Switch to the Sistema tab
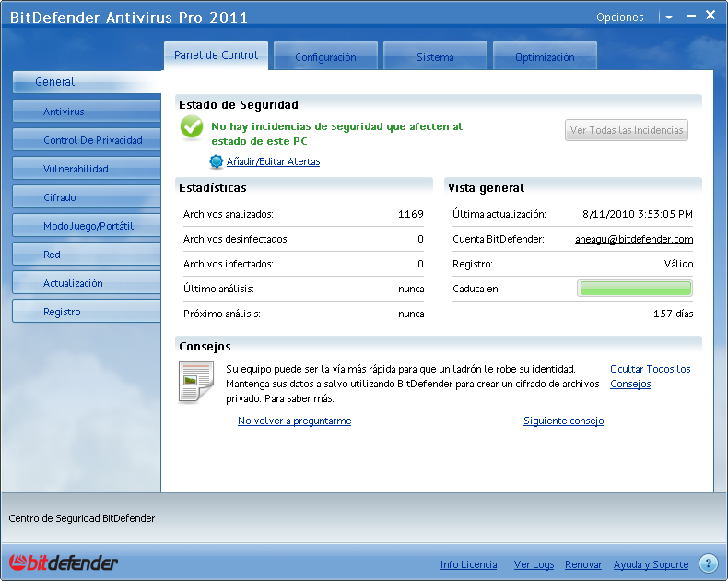728x581 pixels. 435,57
